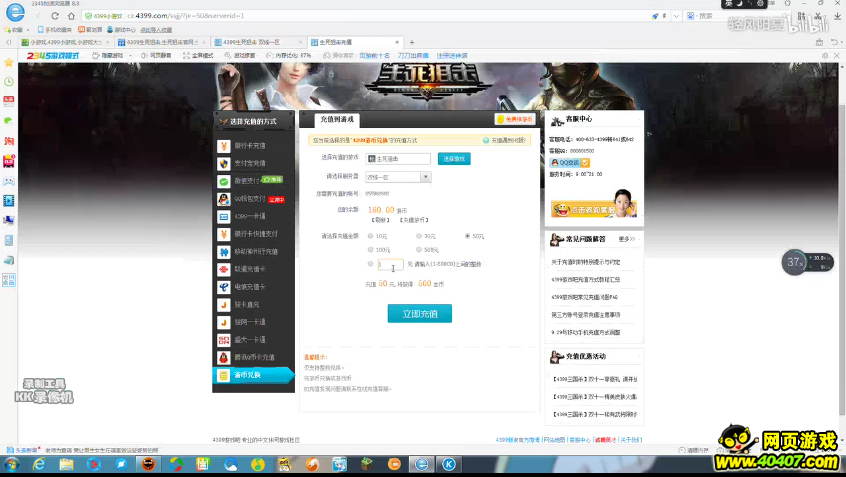The image size is (846, 477).
Task: Select the 50元 amount option
Action: [x=467, y=236]
